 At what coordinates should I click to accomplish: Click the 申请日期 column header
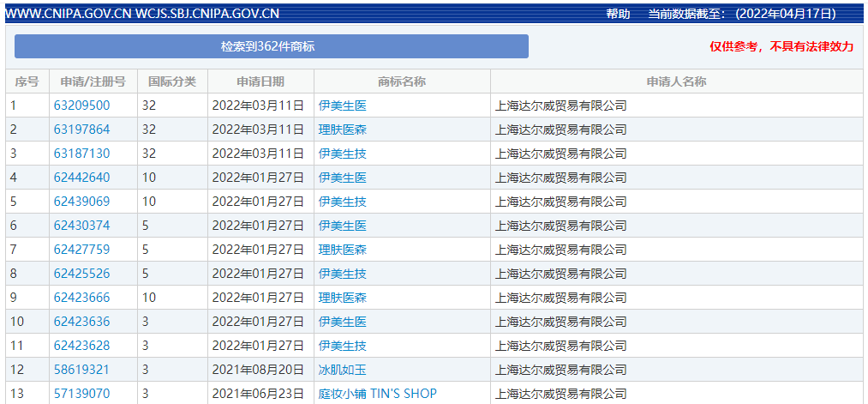pos(260,81)
